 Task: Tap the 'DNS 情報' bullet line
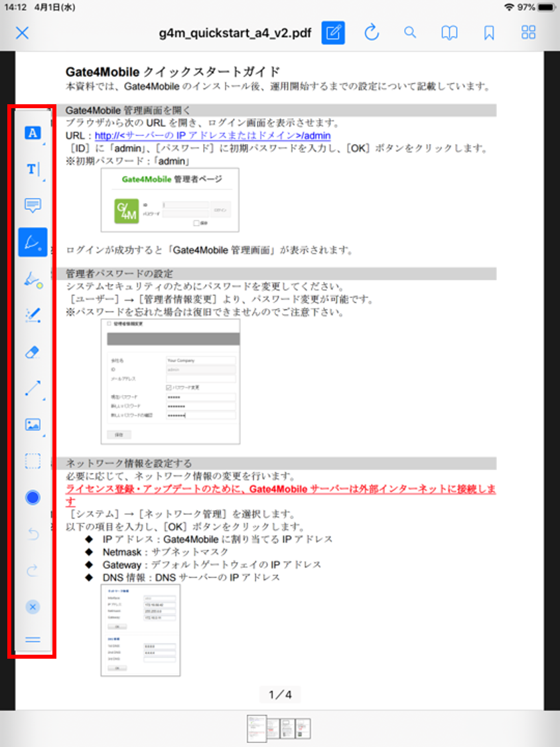pyautogui.click(x=191, y=578)
